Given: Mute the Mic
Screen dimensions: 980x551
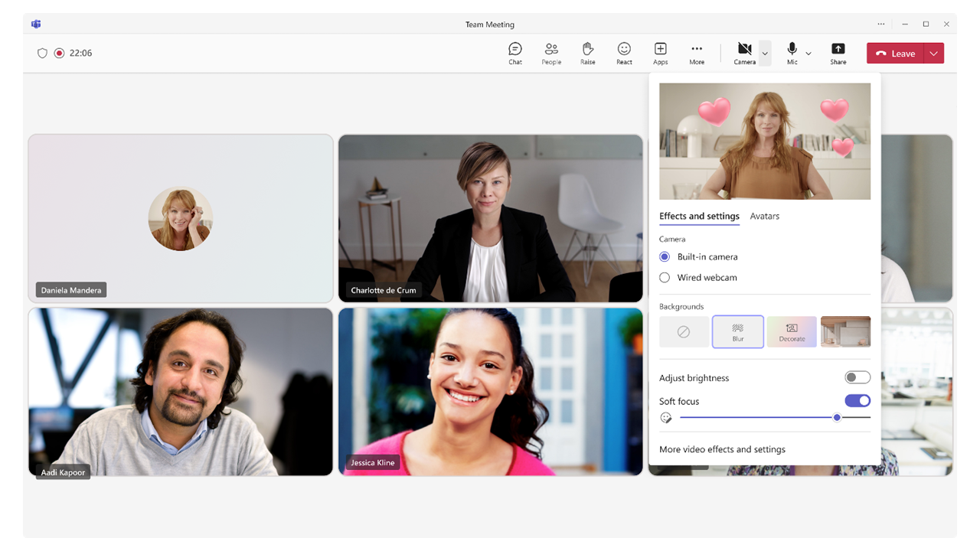Looking at the screenshot, I should click(x=792, y=53).
